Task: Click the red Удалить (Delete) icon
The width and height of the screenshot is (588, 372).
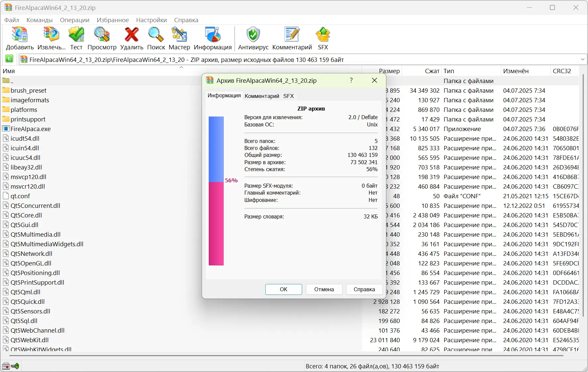Action: (132, 35)
